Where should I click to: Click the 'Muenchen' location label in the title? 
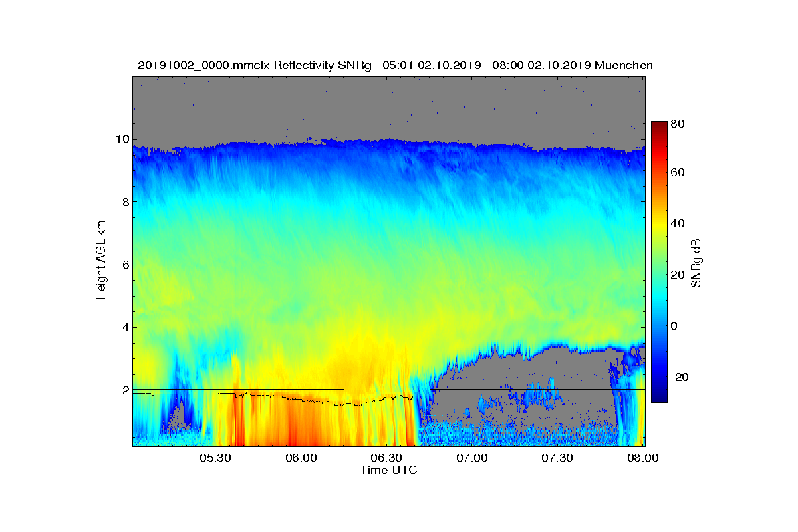click(x=624, y=65)
